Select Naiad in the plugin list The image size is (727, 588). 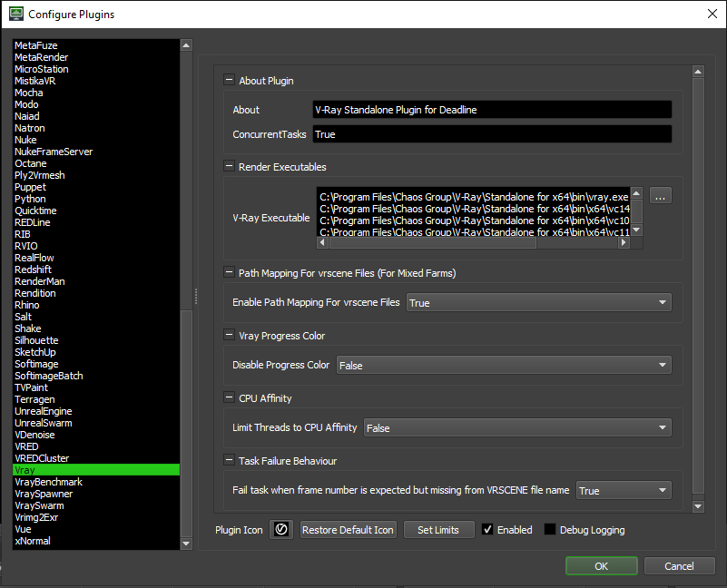[96, 116]
